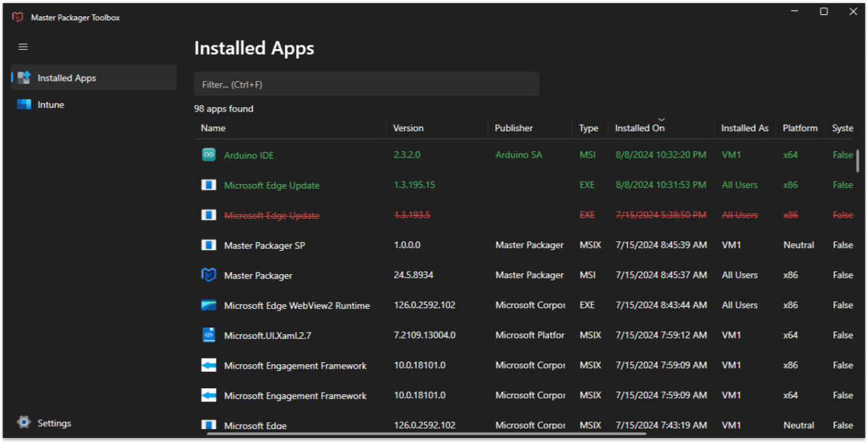The height and width of the screenshot is (443, 868).
Task: Click the date 7/15/2024 7:59:12 AM
Action: (661, 335)
